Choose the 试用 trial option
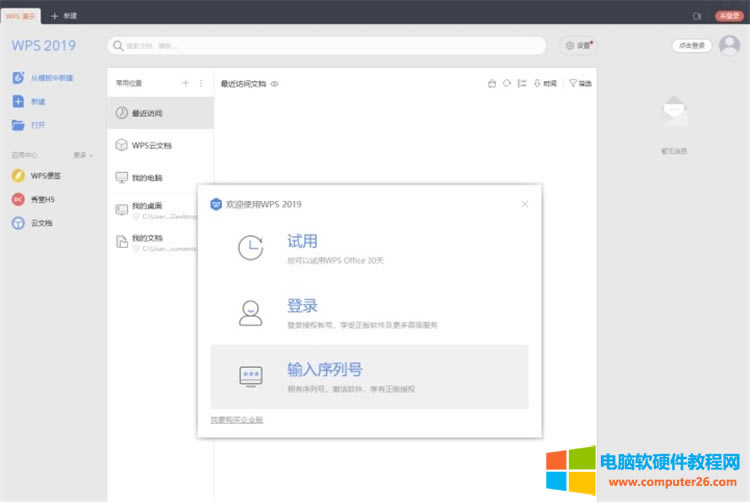 tap(369, 249)
